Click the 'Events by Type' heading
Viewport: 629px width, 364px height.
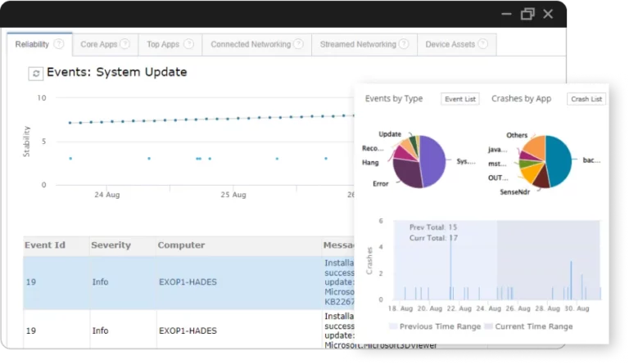[x=394, y=98]
